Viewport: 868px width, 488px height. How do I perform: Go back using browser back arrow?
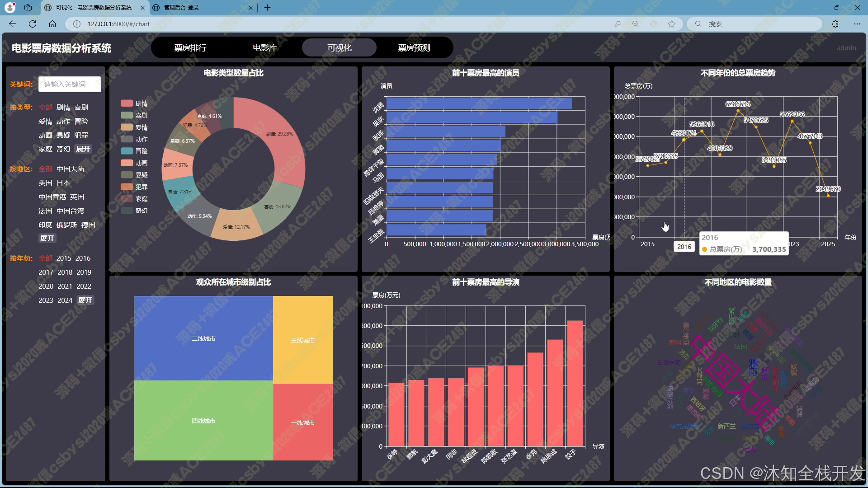point(13,24)
